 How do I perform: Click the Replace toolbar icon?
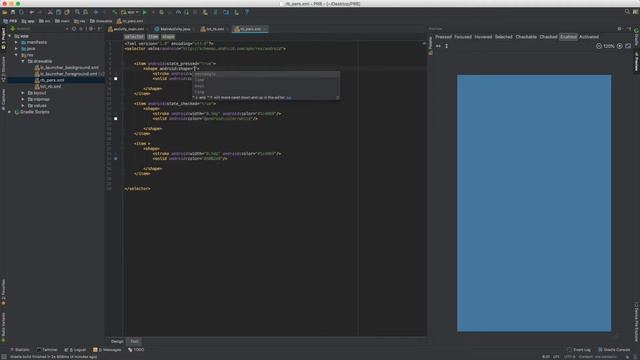(86, 12)
